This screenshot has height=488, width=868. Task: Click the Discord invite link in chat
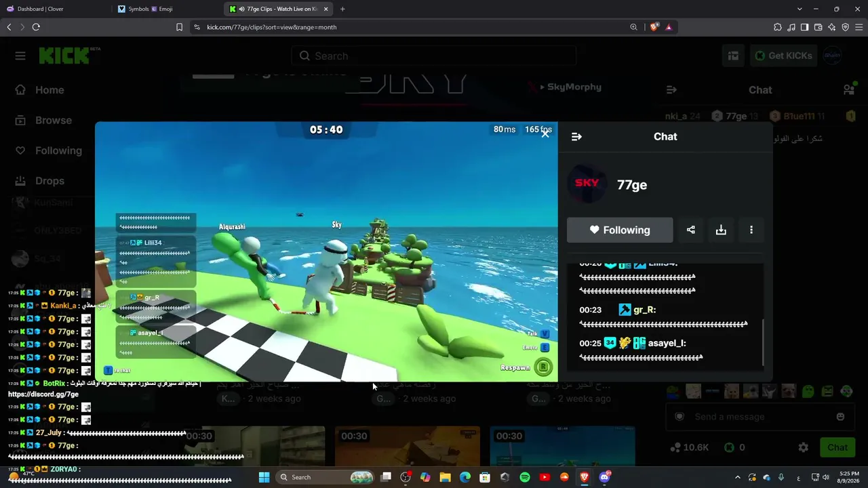point(43,394)
